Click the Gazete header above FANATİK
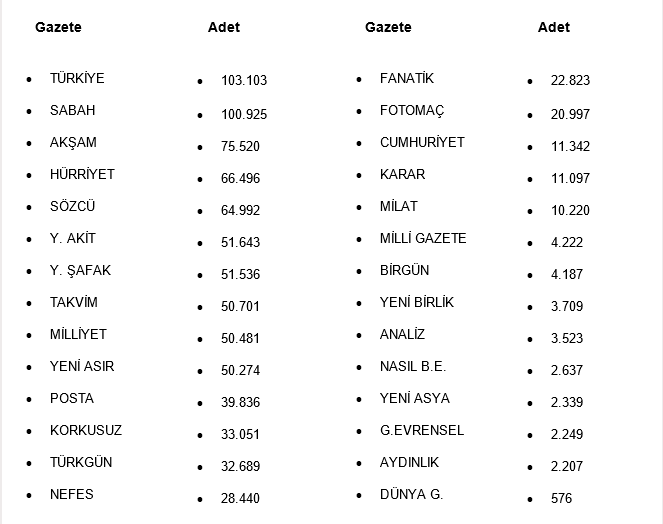 coord(388,27)
